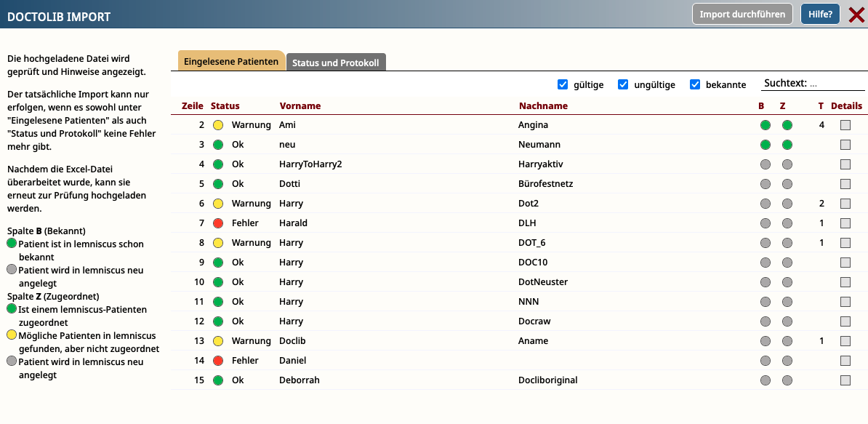The width and height of the screenshot is (868, 424).
Task: Click yellow warning dot for Harry DOT_6
Action: click(218, 243)
